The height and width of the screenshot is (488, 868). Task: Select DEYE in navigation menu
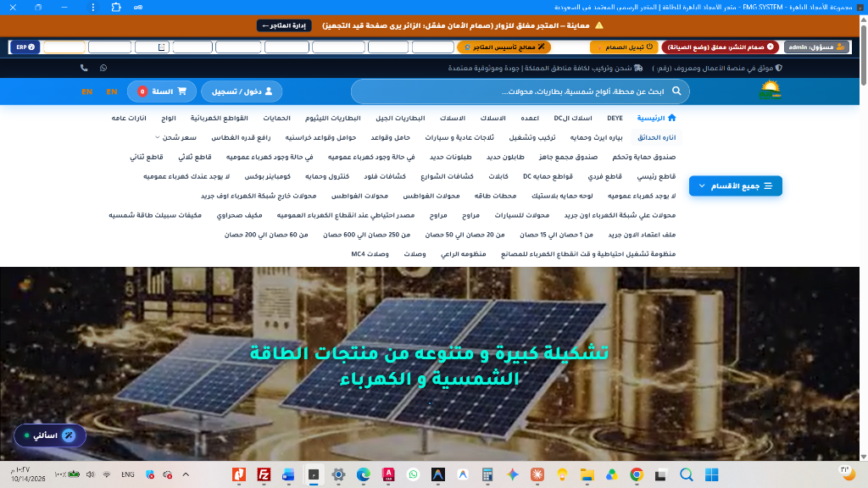(x=615, y=118)
